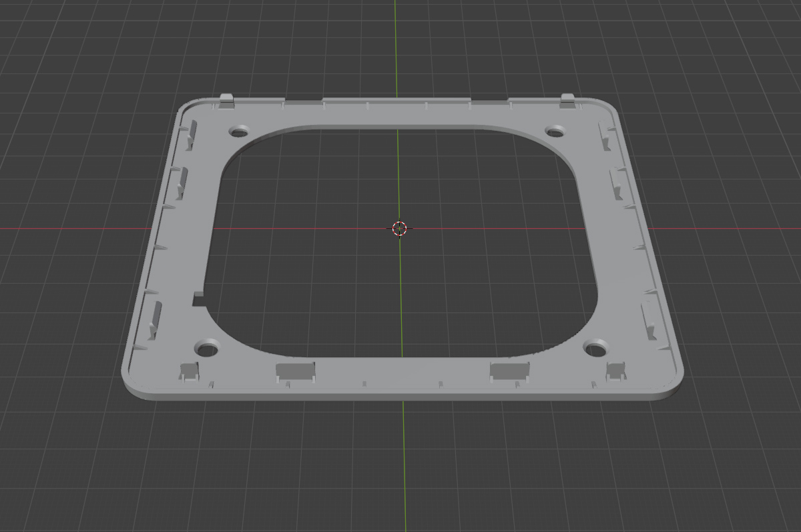The image size is (801, 532).
Task: Pick the raised clip tab at back-left corner
Action: tap(226, 100)
